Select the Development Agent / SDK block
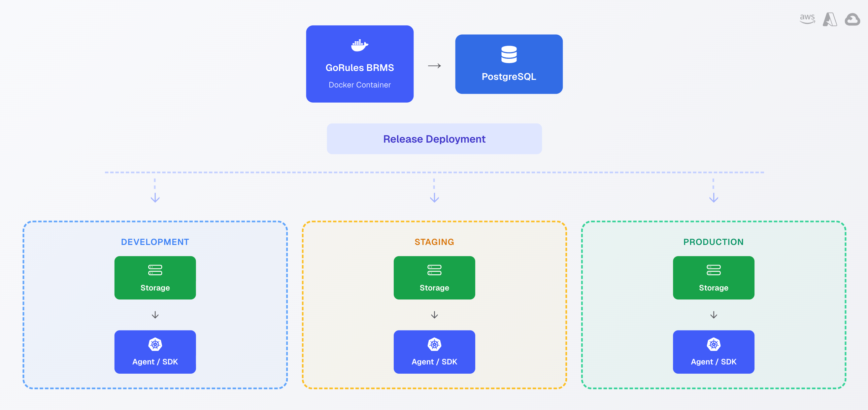Screen dimensions: 868x410 coord(155,352)
